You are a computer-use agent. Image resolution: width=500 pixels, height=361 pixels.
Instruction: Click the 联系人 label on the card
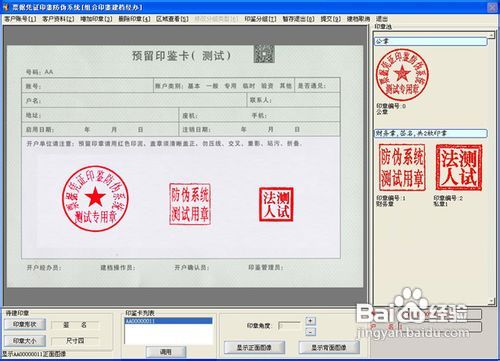point(261,100)
